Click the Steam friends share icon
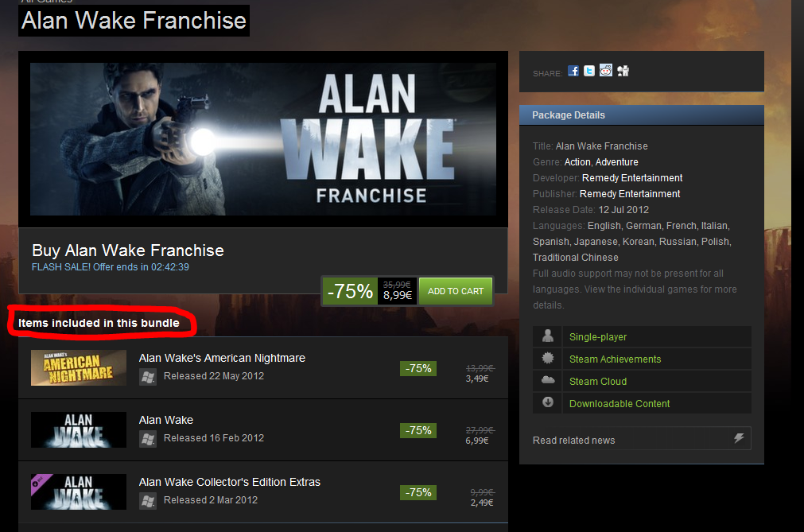 pos(623,71)
